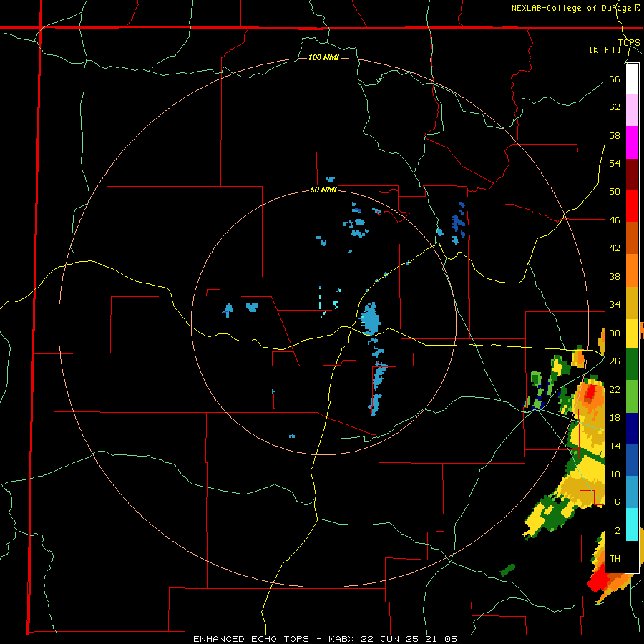Click the 66 legend value
The width and height of the screenshot is (644, 644).
[615, 79]
